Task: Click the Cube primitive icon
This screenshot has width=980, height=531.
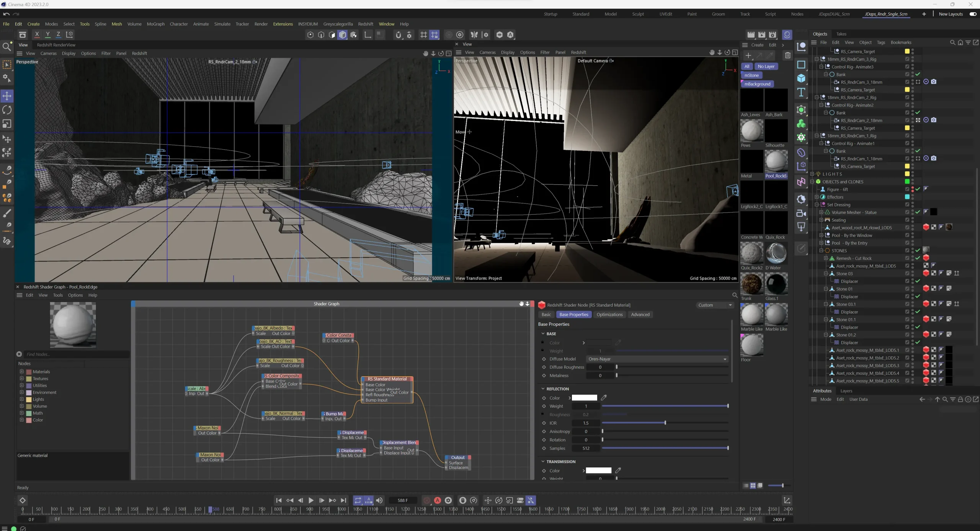Action: coord(801,78)
